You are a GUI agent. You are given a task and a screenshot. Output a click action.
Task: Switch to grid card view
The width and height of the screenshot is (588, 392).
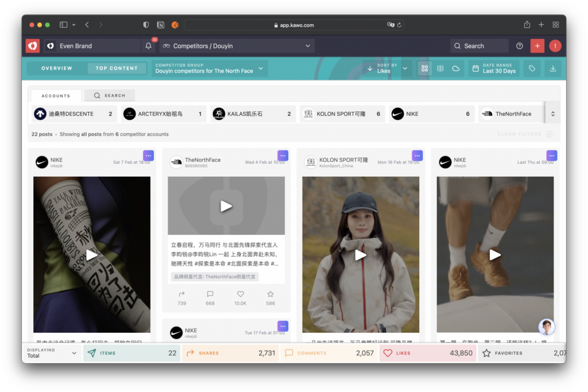click(x=425, y=68)
